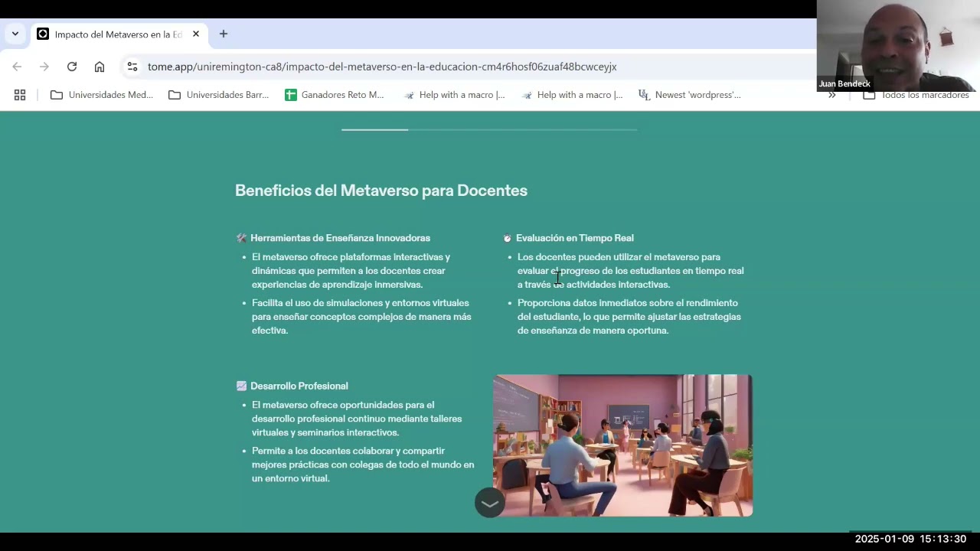Close the Impacto del Metaverso tab

click(196, 34)
